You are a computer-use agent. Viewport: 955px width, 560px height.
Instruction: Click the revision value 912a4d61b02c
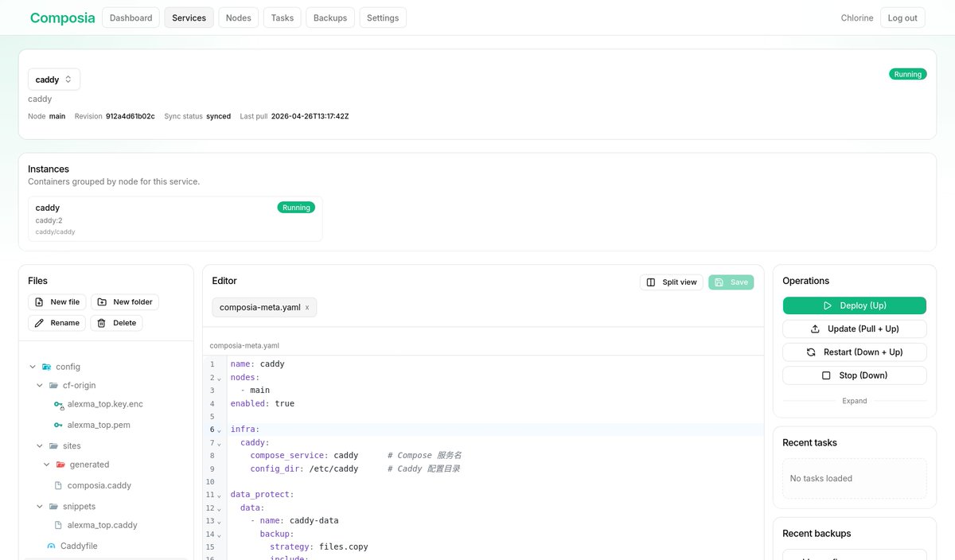(131, 116)
